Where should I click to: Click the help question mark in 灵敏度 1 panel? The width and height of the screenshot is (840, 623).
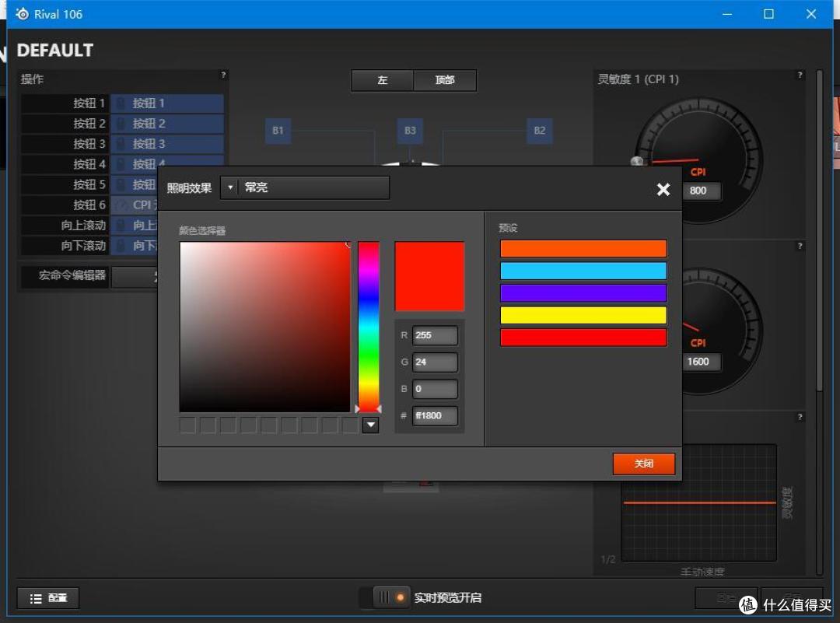coord(800,75)
